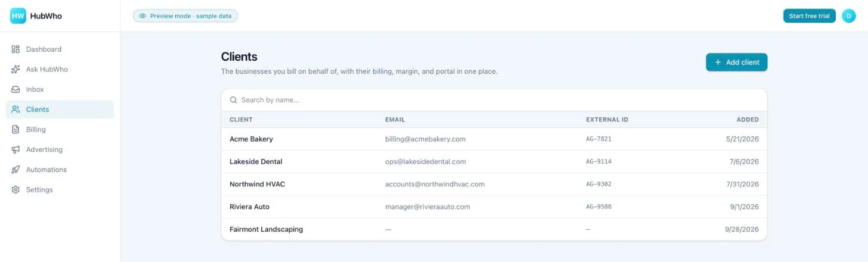The width and height of the screenshot is (868, 262).
Task: Open the Riviera Auto client
Action: (x=494, y=207)
